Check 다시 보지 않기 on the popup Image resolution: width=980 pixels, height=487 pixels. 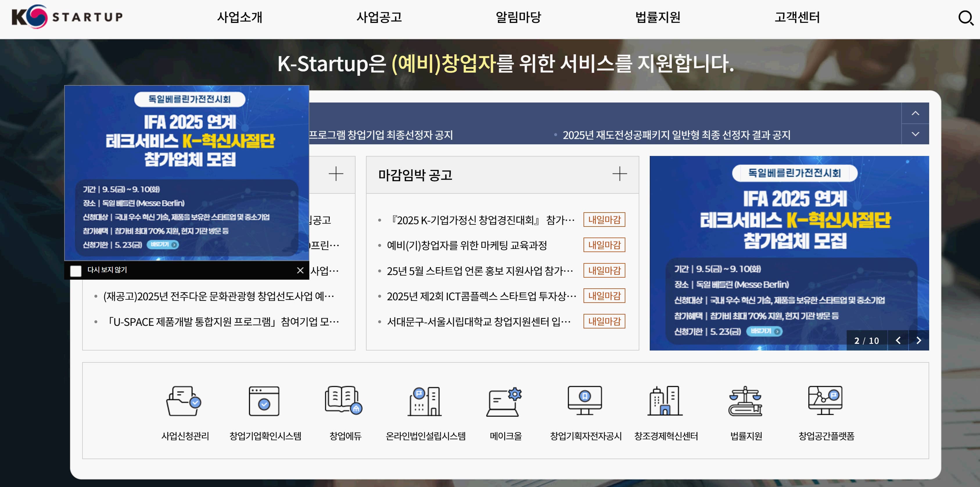76,271
